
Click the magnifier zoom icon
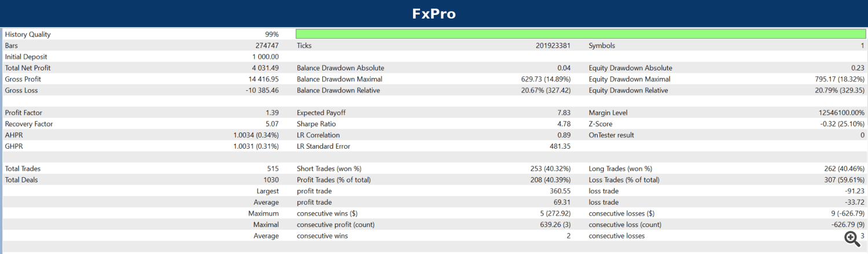point(851,238)
